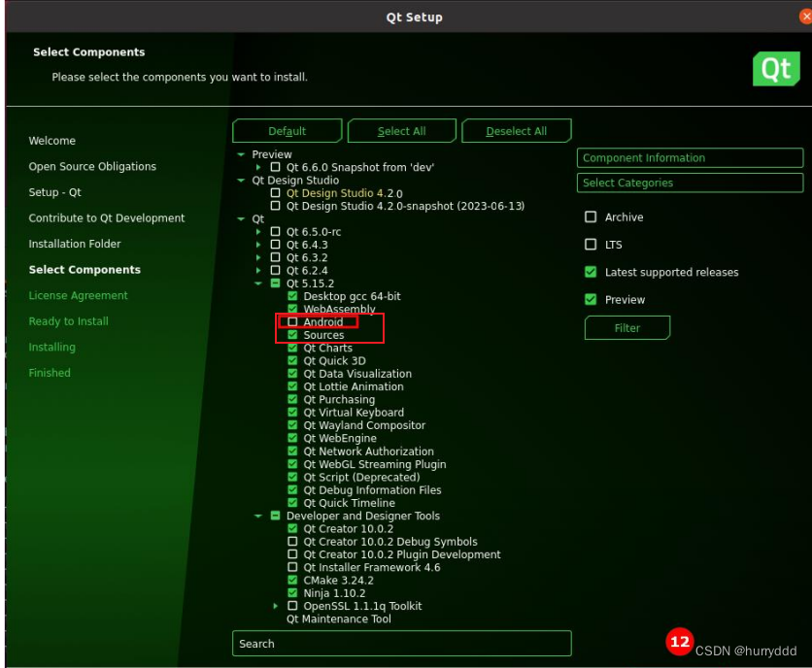Uncheck Qt Virtual Keyboard
This screenshot has width=812, height=668.
[x=292, y=413]
